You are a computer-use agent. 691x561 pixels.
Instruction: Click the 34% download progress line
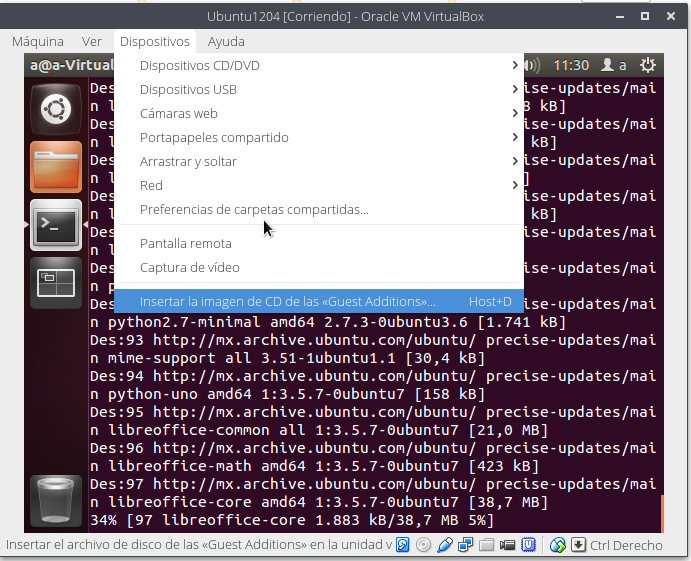[x=292, y=520]
